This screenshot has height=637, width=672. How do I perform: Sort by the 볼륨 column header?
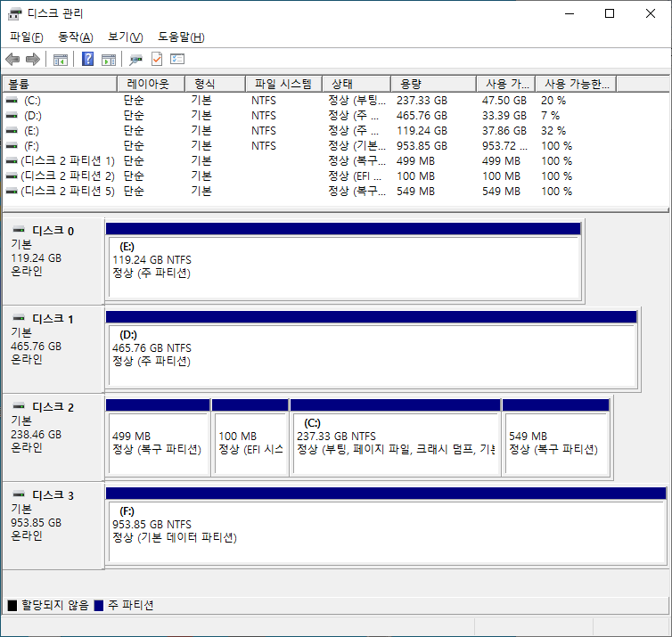(x=60, y=84)
